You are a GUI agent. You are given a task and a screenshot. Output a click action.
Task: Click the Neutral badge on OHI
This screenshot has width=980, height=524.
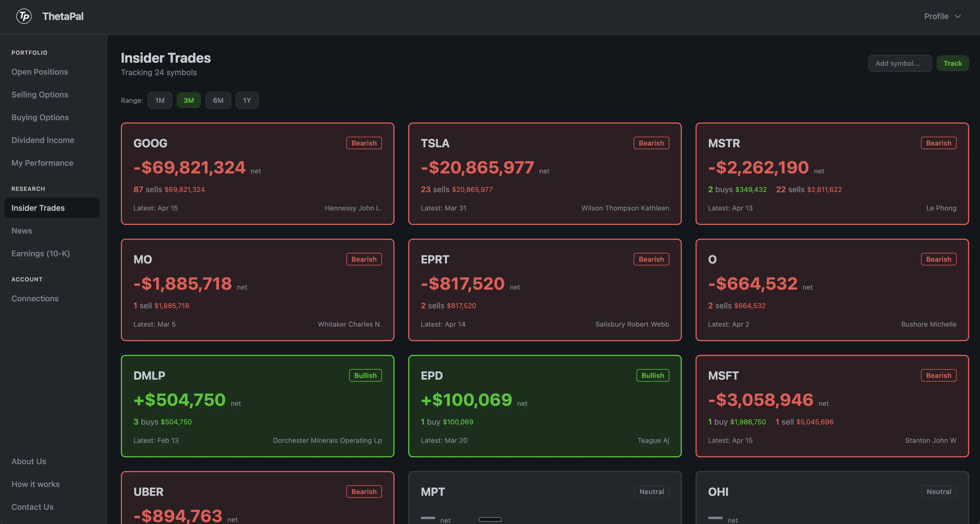point(939,492)
